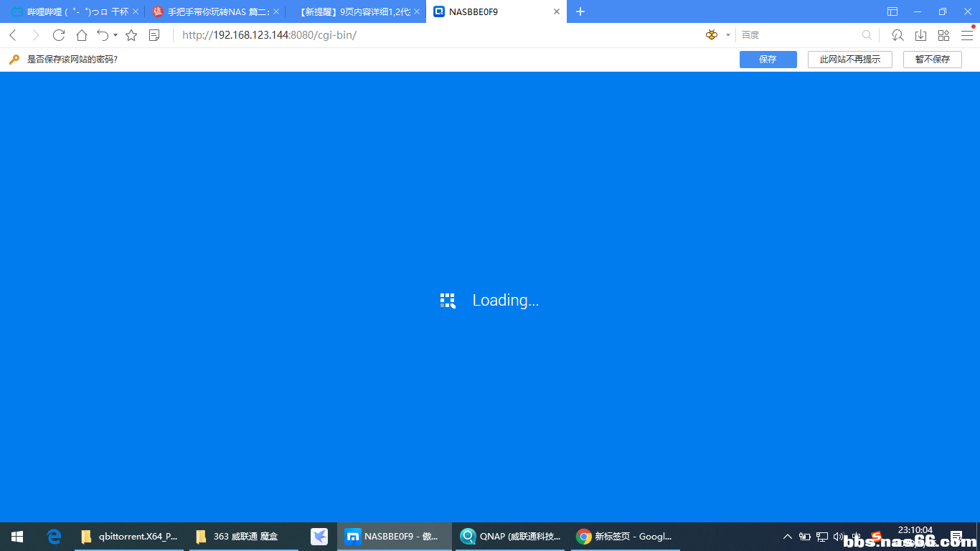Open qbittorrent.X64_P... taskbar folder
Viewport: 980px width, 551px height.
(x=129, y=537)
